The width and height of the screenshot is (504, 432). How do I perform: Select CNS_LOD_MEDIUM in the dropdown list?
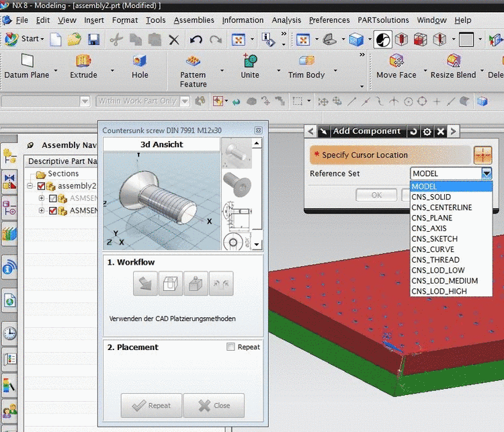(444, 281)
